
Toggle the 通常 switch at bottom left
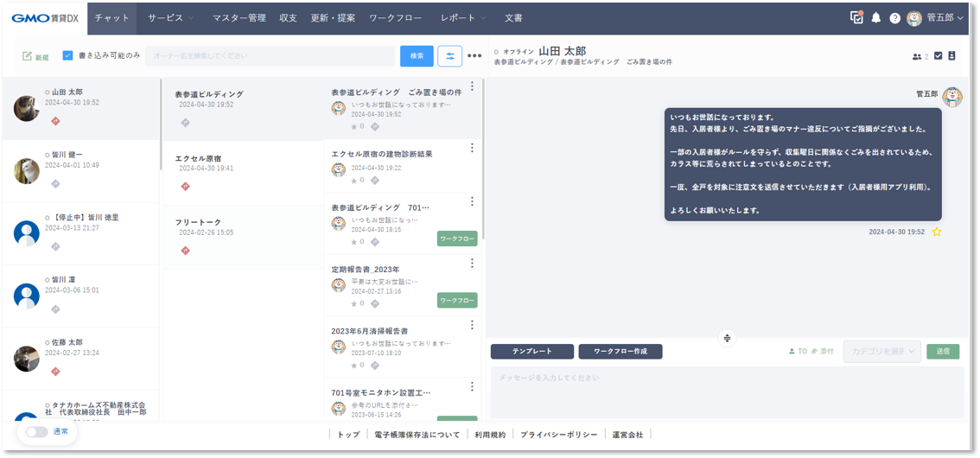pyautogui.click(x=36, y=432)
